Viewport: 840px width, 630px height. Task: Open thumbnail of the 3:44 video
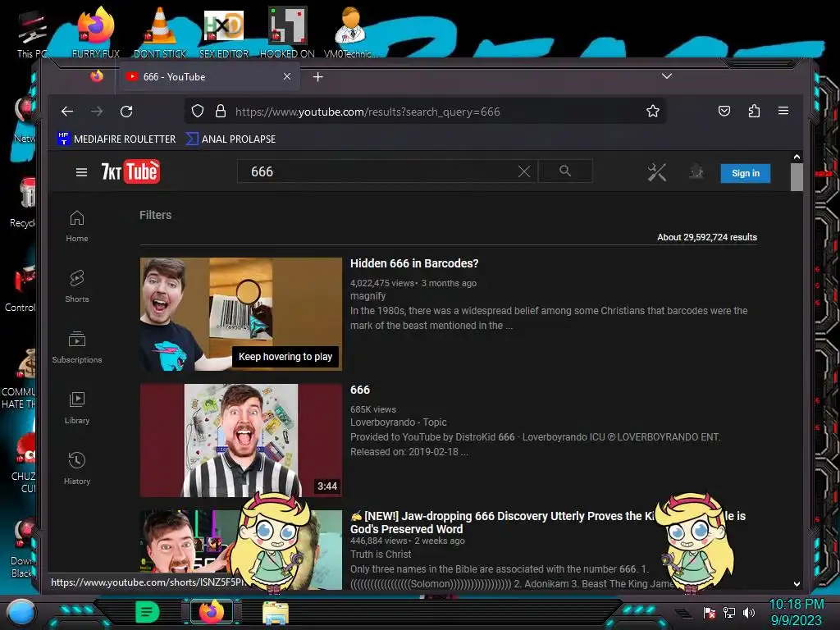(241, 441)
